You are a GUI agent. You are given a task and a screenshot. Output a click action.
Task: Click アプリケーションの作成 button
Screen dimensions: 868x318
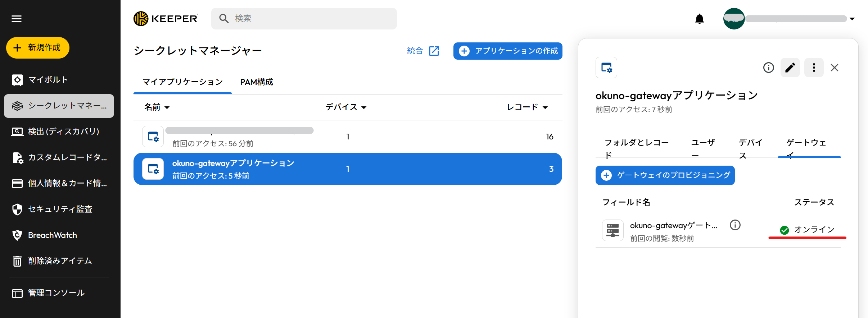tap(508, 51)
